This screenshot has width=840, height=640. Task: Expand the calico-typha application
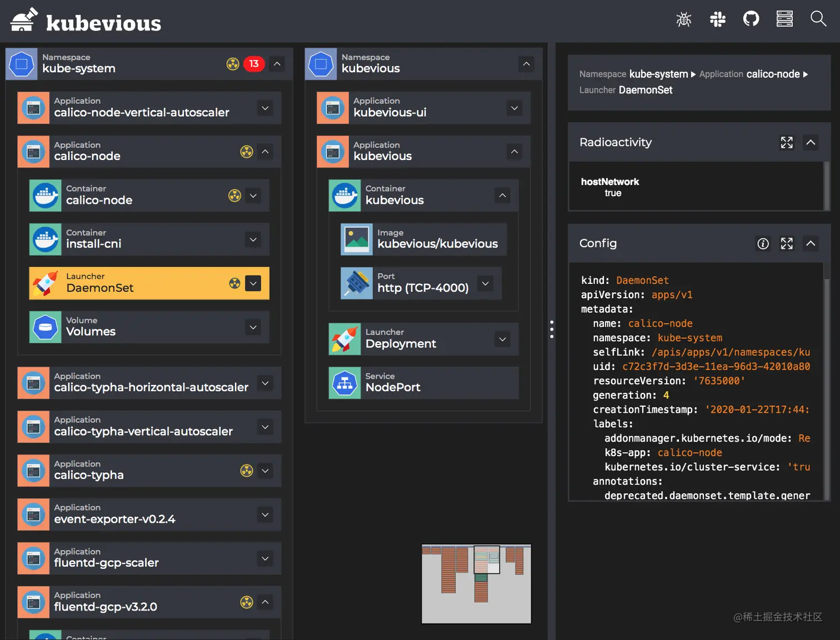coord(265,471)
